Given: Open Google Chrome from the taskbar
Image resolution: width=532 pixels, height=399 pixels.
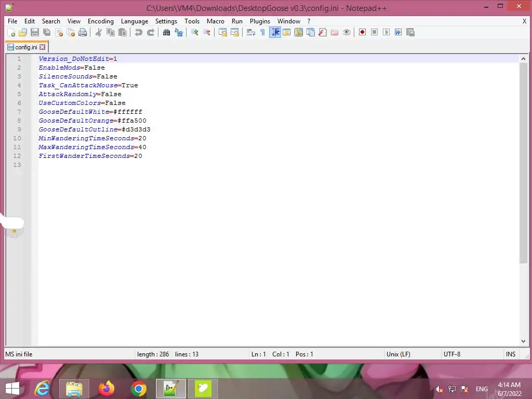Looking at the screenshot, I should coord(138,389).
